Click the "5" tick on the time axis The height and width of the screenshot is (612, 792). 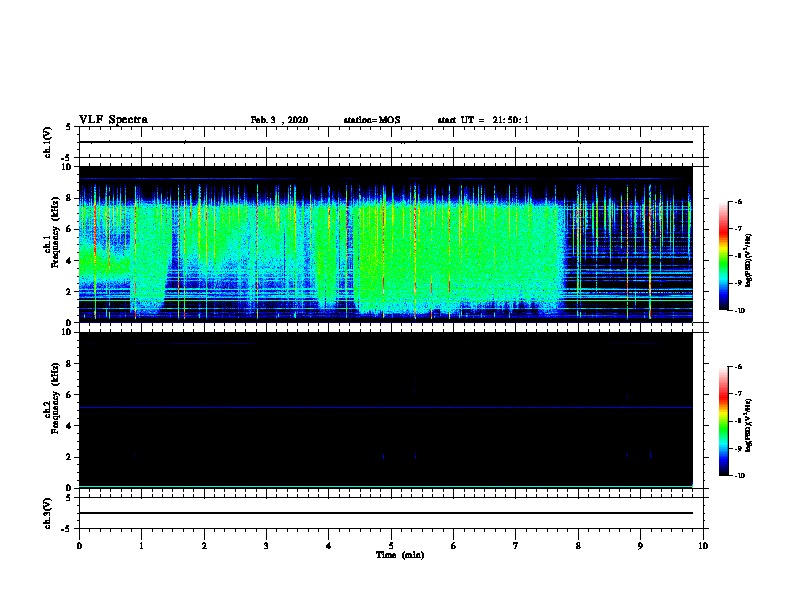pos(391,546)
